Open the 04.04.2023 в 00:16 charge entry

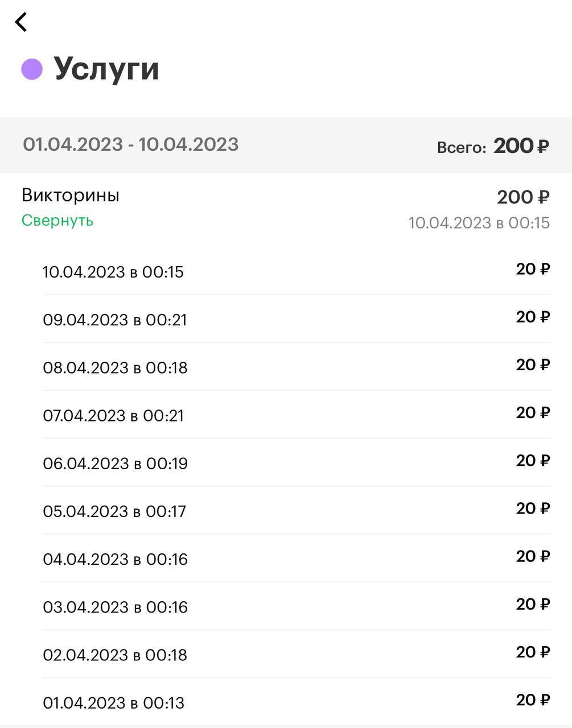[x=115, y=559]
